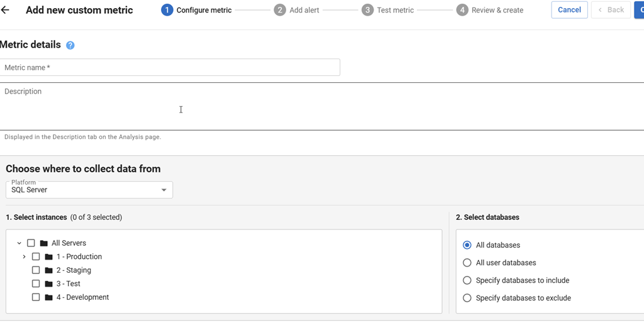Select the All user databases radio option
The image size is (644, 335).
click(467, 263)
